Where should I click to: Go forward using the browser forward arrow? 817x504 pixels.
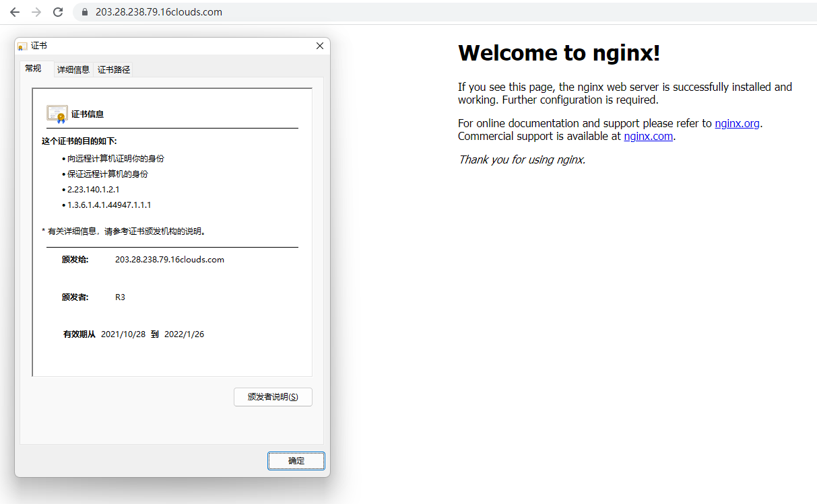(x=36, y=12)
